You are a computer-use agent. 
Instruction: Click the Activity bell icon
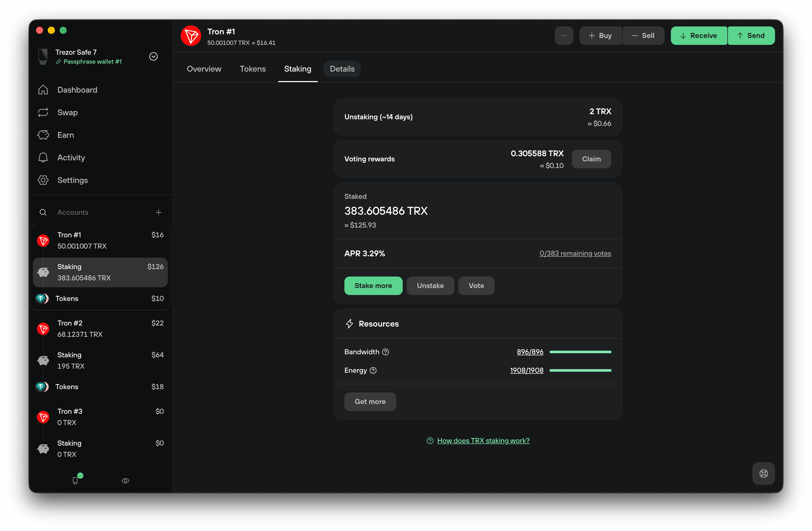(x=43, y=157)
